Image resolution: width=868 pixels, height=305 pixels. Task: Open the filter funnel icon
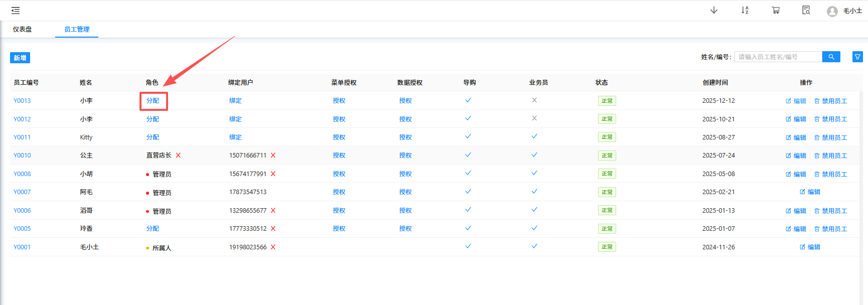coord(857,57)
